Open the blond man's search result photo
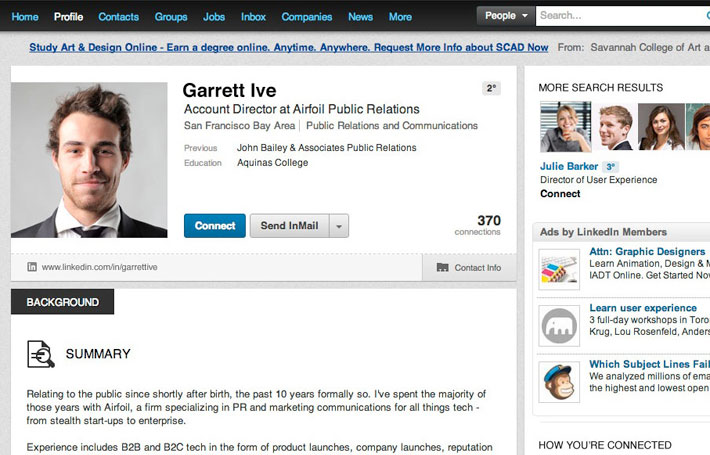 pos(614,127)
